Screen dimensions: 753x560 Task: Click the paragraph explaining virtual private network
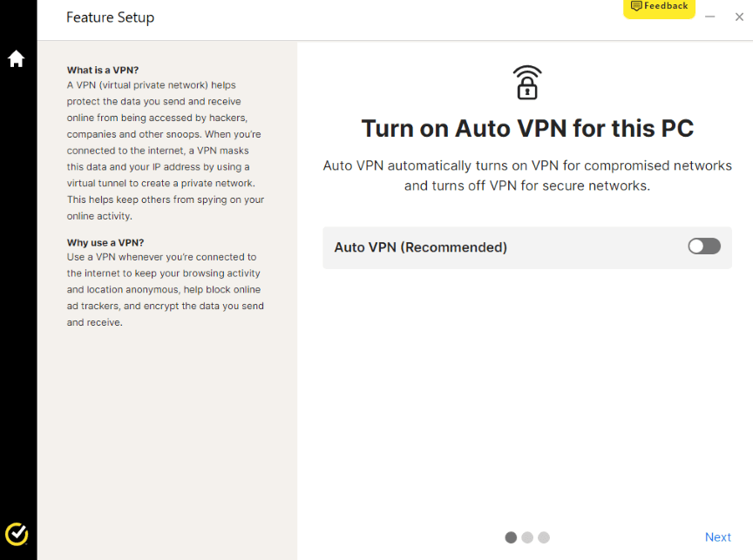[x=166, y=150]
